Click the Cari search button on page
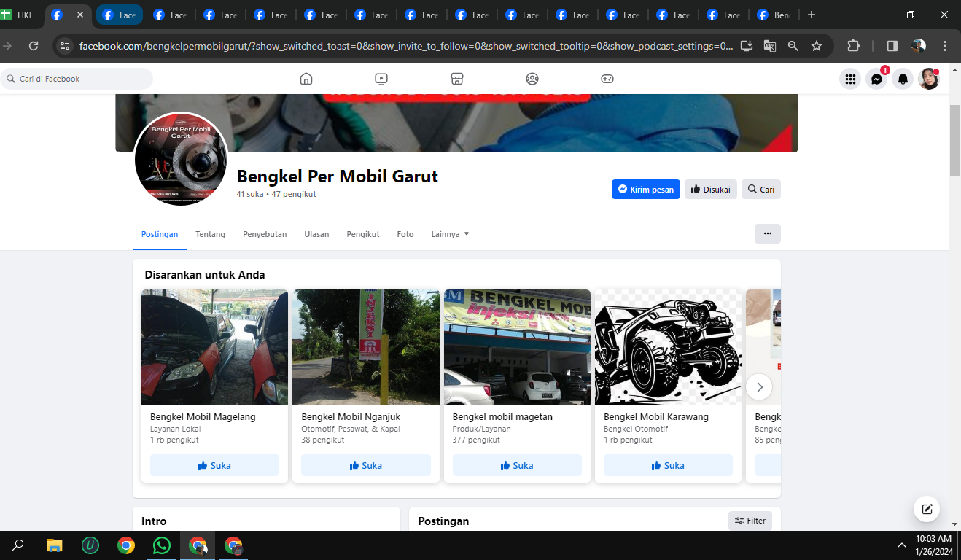Viewport: 961px width, 560px height. tap(761, 190)
